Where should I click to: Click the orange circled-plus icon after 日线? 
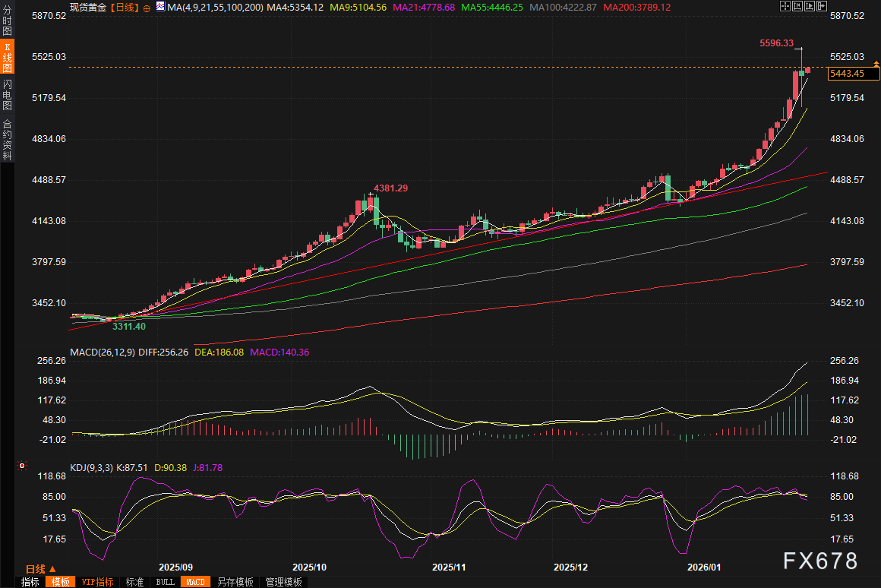(x=147, y=7)
